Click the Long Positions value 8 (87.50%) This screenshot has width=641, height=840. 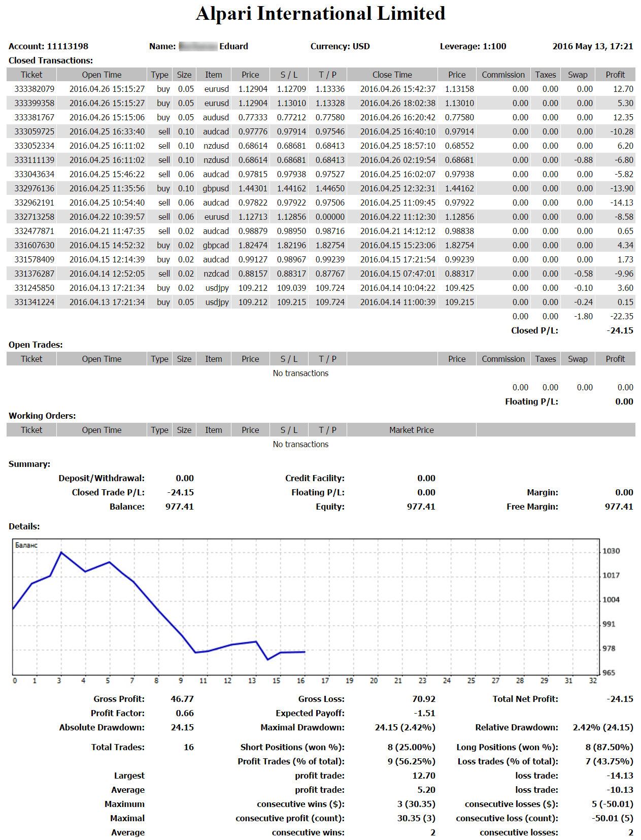click(609, 747)
